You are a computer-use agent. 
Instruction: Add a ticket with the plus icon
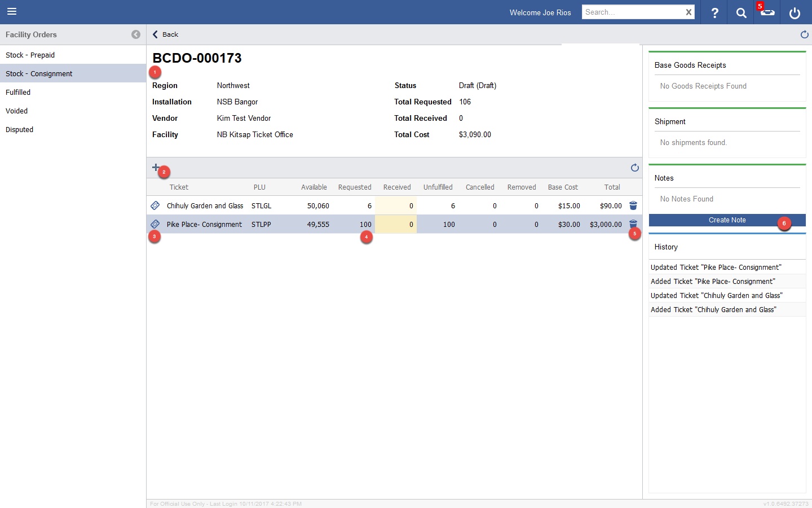coord(156,167)
